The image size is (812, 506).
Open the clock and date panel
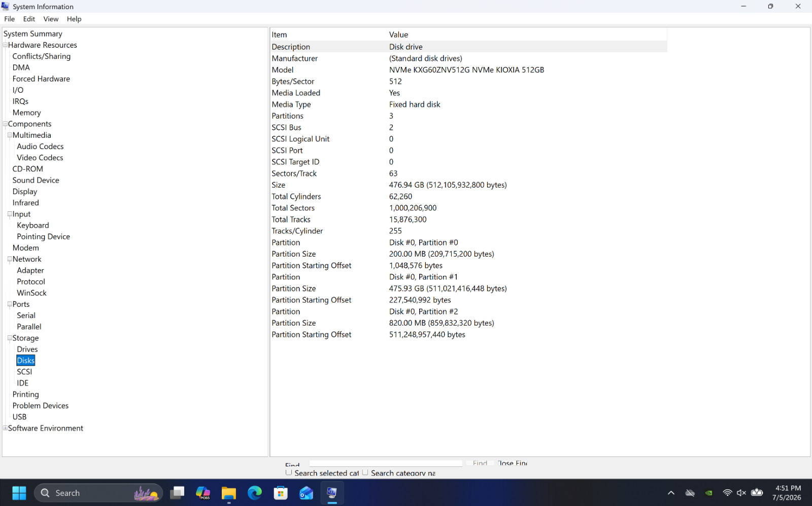[x=787, y=493]
